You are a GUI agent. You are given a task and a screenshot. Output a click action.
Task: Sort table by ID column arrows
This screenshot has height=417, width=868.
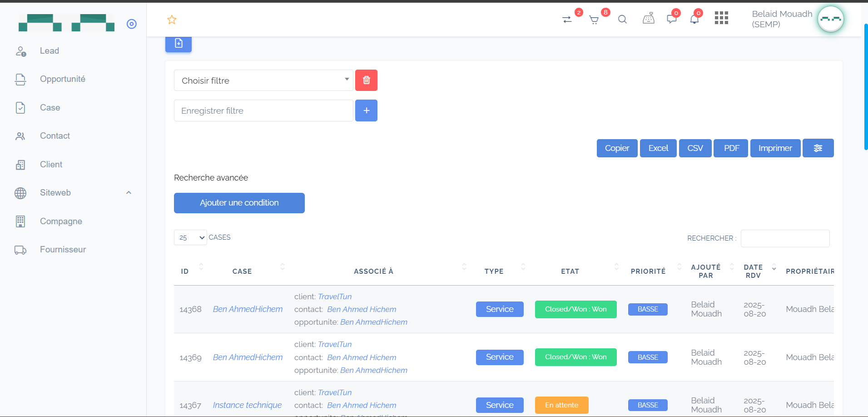click(201, 267)
